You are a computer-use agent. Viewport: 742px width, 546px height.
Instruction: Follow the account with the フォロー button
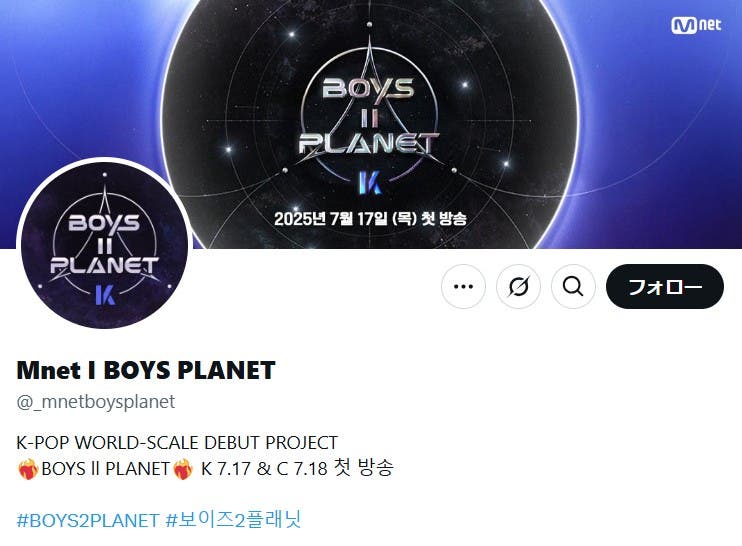click(x=665, y=286)
